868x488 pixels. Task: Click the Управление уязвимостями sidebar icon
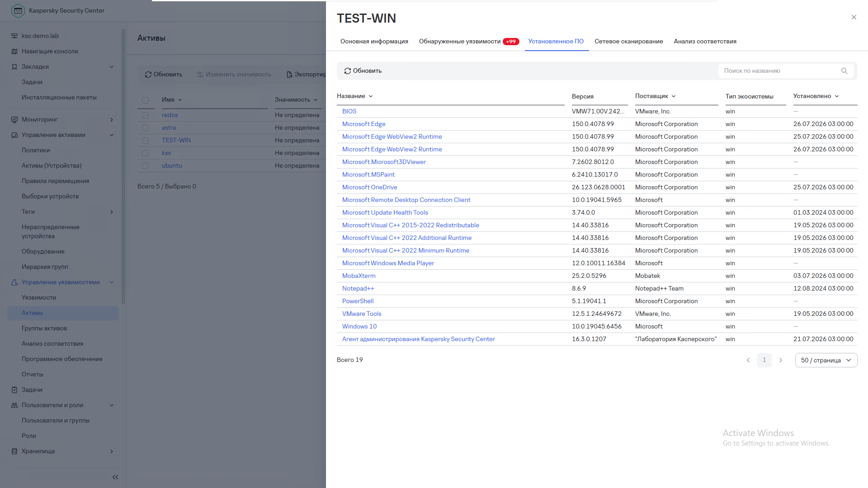(x=14, y=282)
